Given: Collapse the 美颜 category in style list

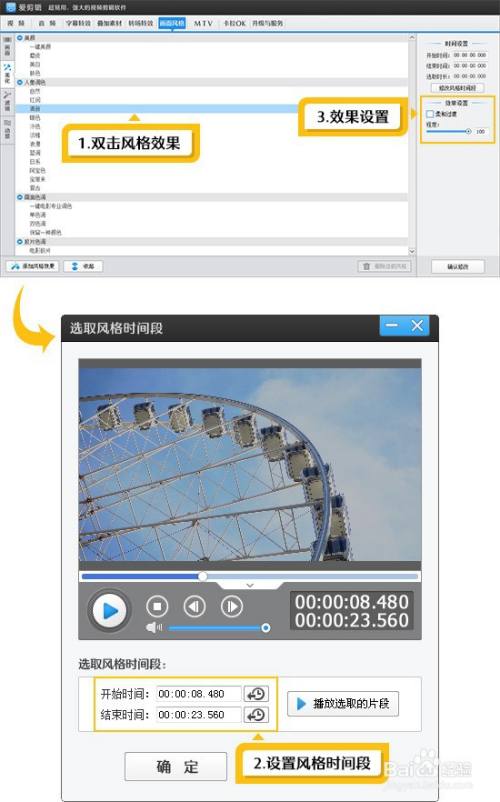Looking at the screenshot, I should tap(20, 38).
